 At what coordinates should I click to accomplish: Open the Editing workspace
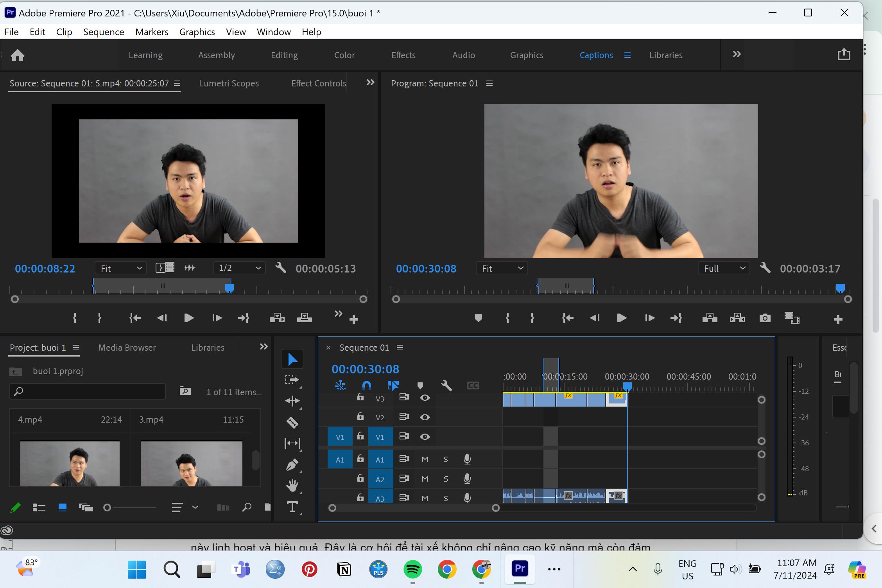pos(284,55)
